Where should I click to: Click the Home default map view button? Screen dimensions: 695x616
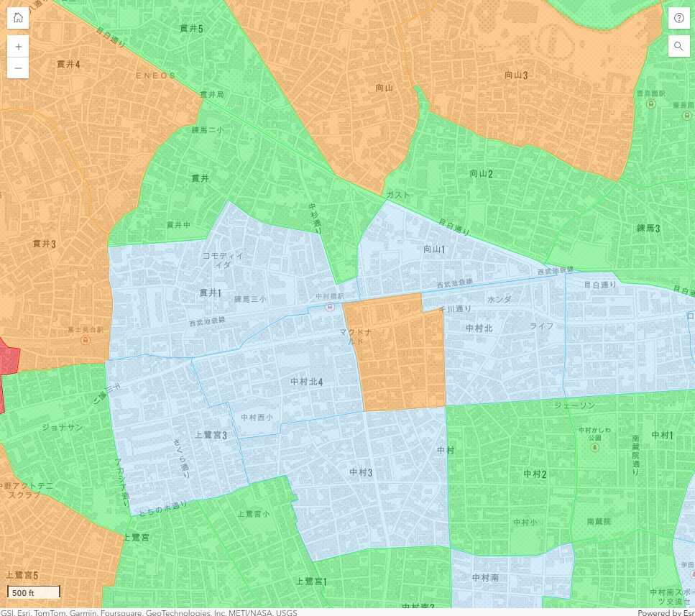point(18,18)
